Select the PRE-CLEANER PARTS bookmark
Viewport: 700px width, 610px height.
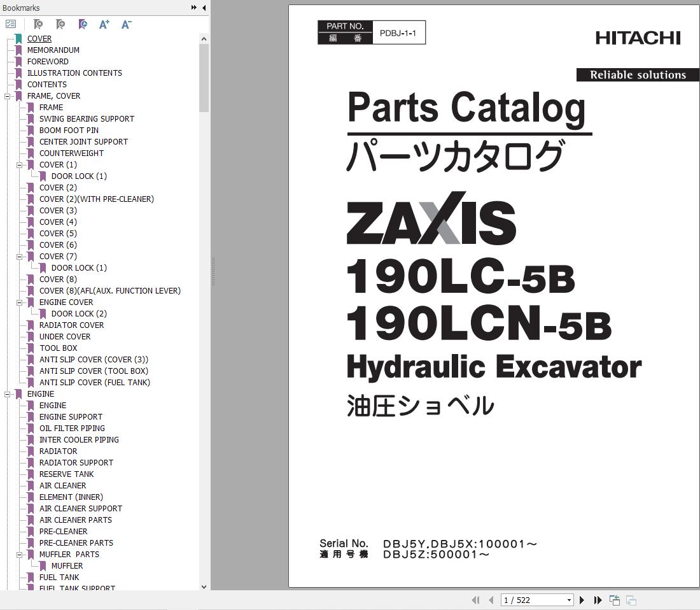click(76, 543)
